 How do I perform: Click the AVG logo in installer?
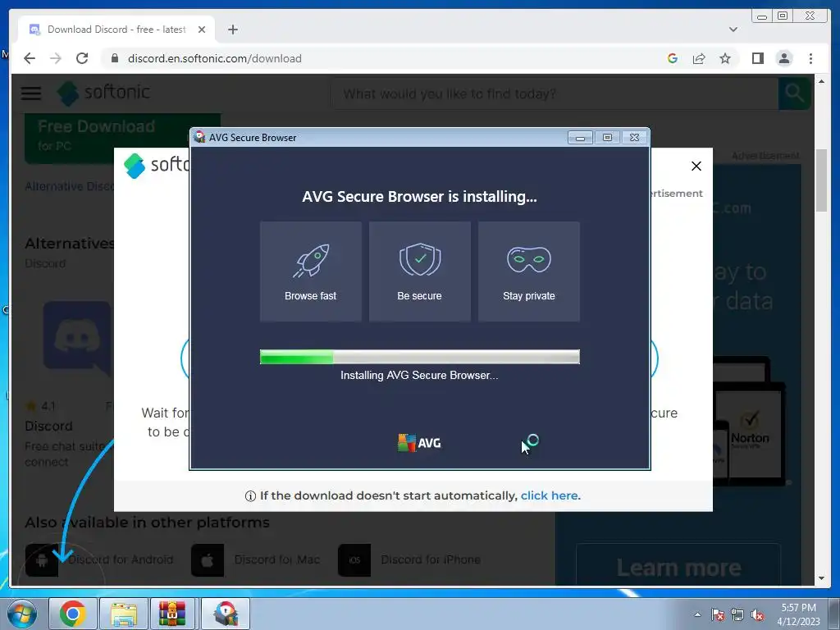(419, 443)
